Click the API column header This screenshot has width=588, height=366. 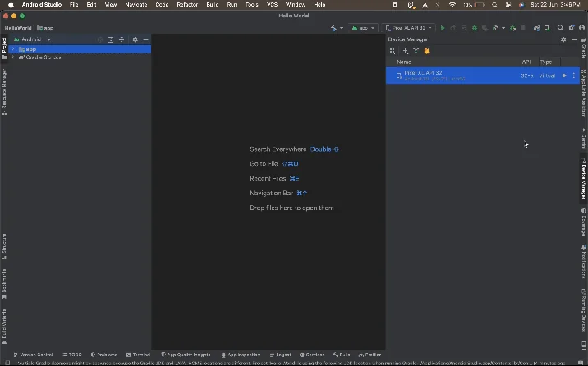point(526,62)
